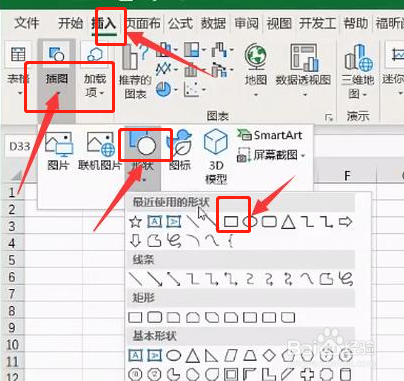Open the 文件 tab

pyautogui.click(x=27, y=23)
